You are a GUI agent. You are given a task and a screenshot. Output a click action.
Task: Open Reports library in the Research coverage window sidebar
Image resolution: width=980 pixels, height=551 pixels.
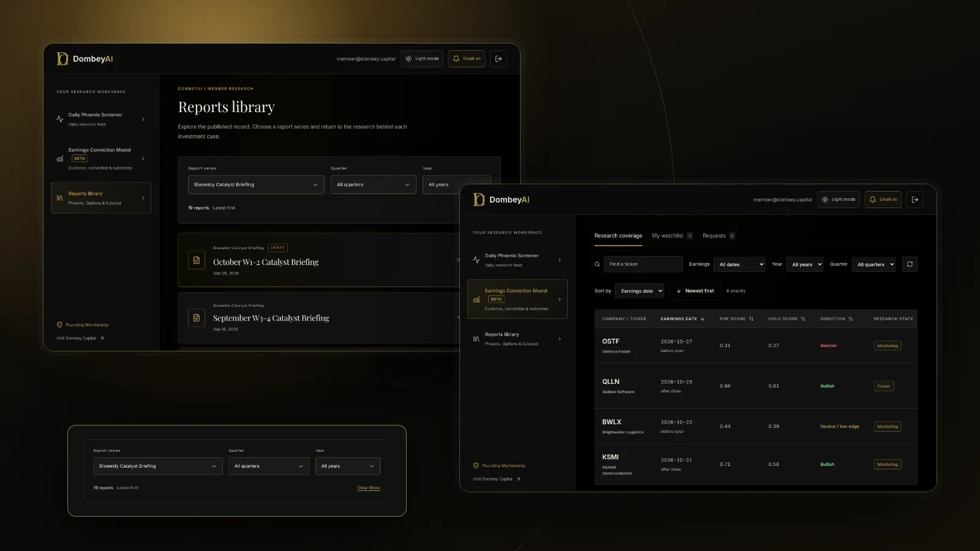click(x=518, y=339)
